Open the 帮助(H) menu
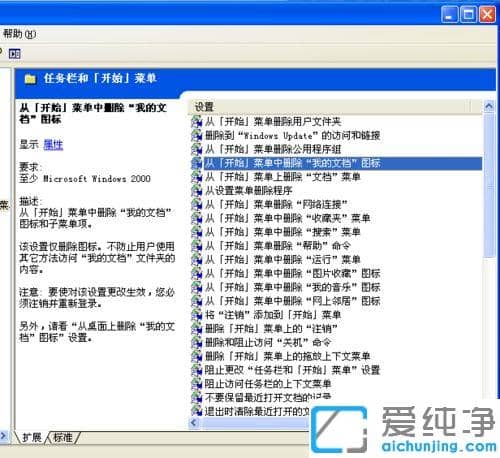 [19, 34]
